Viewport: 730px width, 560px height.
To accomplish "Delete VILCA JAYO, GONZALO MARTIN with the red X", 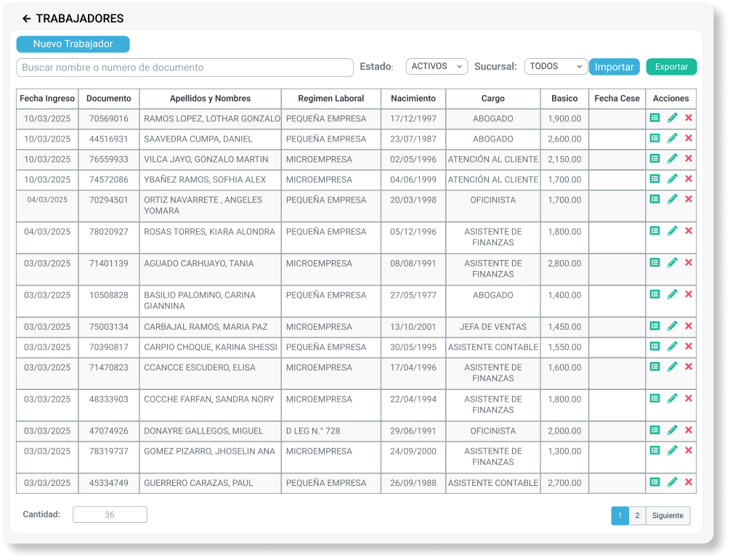I will click(x=688, y=158).
